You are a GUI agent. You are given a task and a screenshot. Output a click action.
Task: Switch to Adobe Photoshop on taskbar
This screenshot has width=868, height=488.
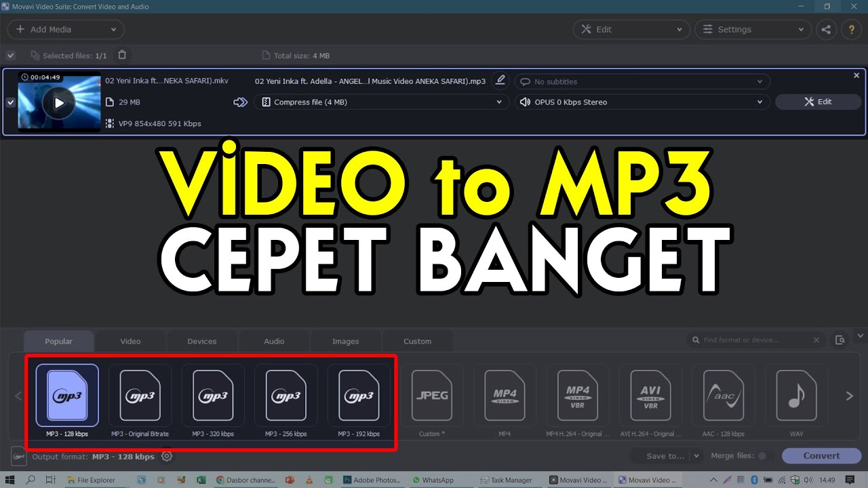click(374, 480)
